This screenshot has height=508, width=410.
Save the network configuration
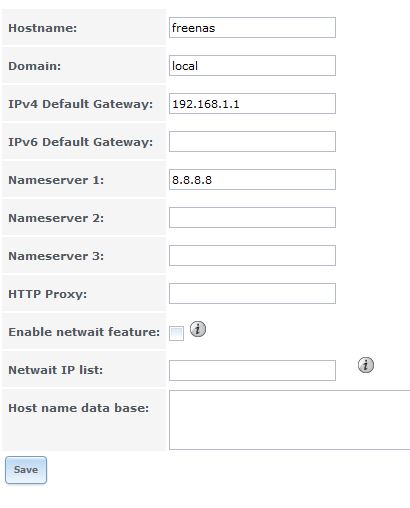coord(26,470)
